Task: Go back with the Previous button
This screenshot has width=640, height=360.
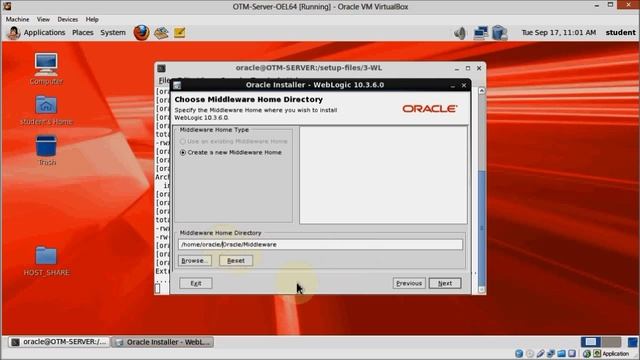Action: [409, 283]
